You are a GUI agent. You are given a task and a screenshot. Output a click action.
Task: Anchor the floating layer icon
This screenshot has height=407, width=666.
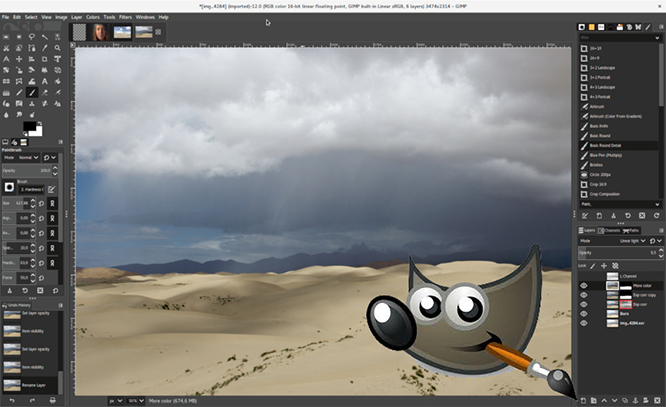635,400
